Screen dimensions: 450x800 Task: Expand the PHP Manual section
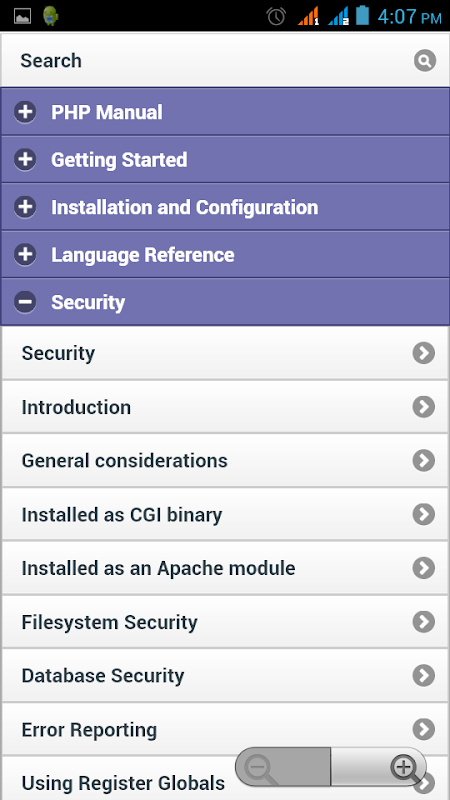pos(225,112)
